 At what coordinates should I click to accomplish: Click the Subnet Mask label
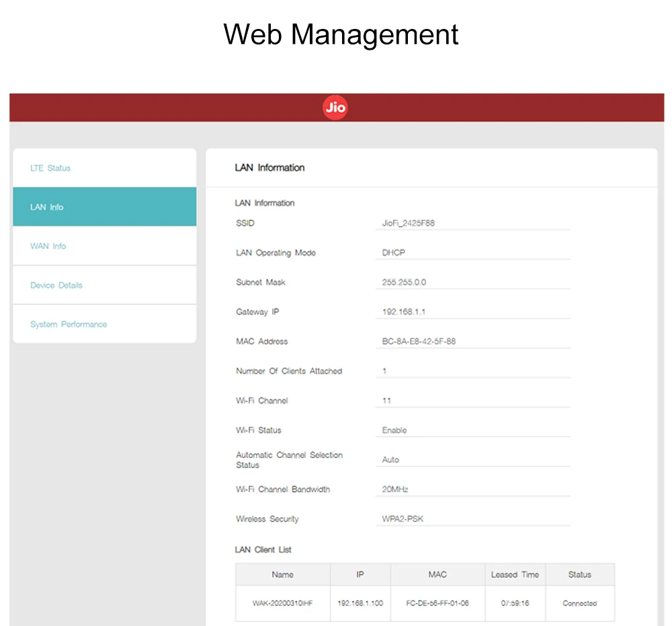[x=261, y=282]
